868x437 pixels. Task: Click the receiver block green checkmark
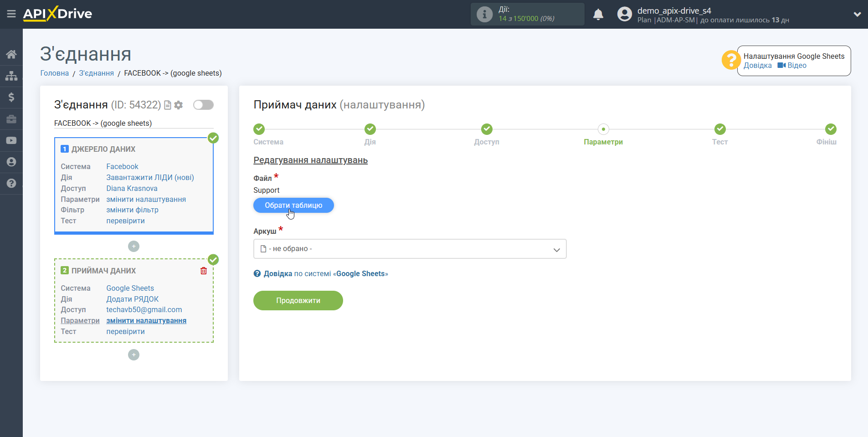pyautogui.click(x=213, y=260)
